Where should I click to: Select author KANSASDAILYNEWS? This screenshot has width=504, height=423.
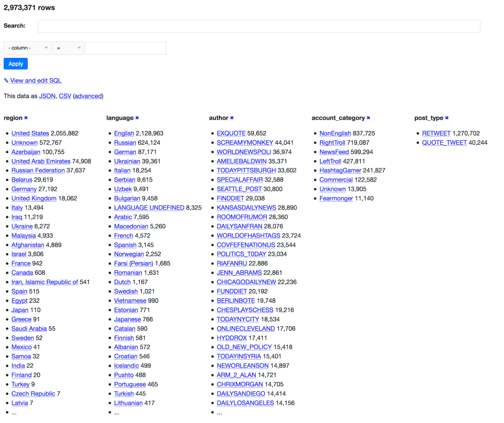[x=246, y=208]
